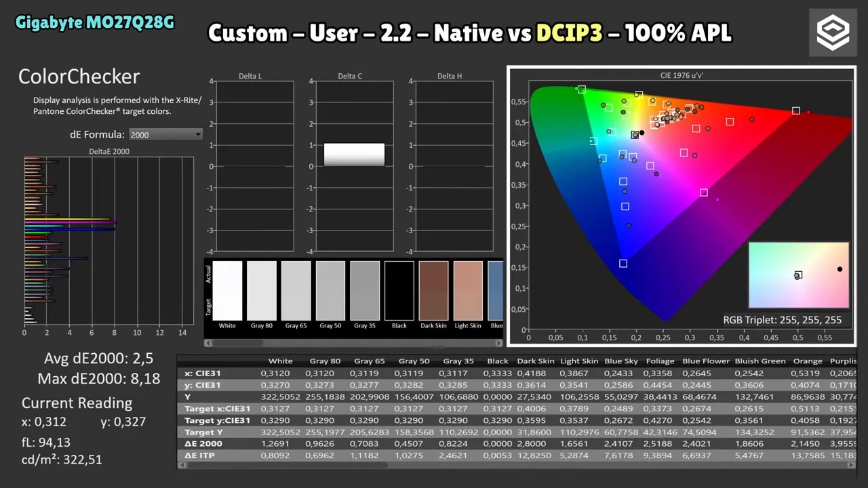Click the 'y: 0,327' current reading
The height and width of the screenshot is (488, 868).
click(x=123, y=422)
